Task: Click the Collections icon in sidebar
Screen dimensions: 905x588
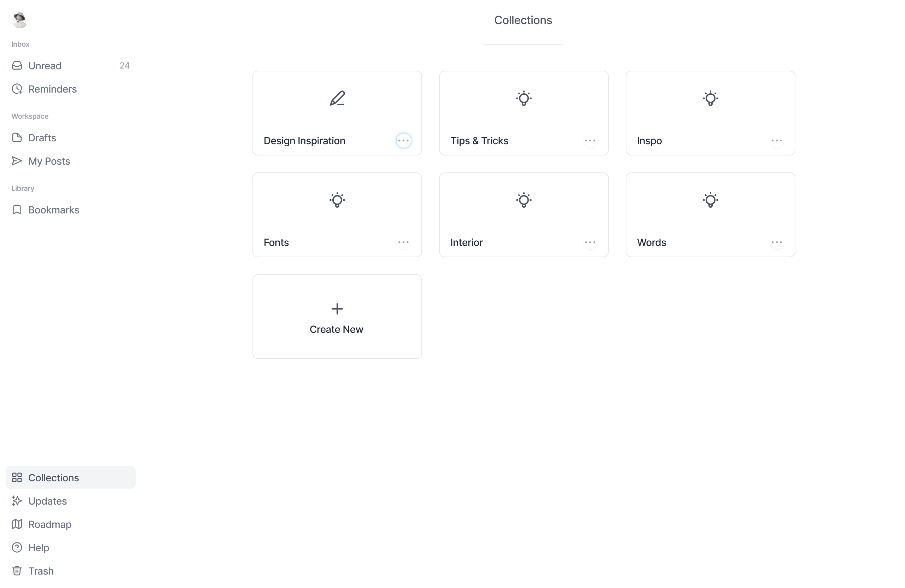Action: tap(17, 477)
